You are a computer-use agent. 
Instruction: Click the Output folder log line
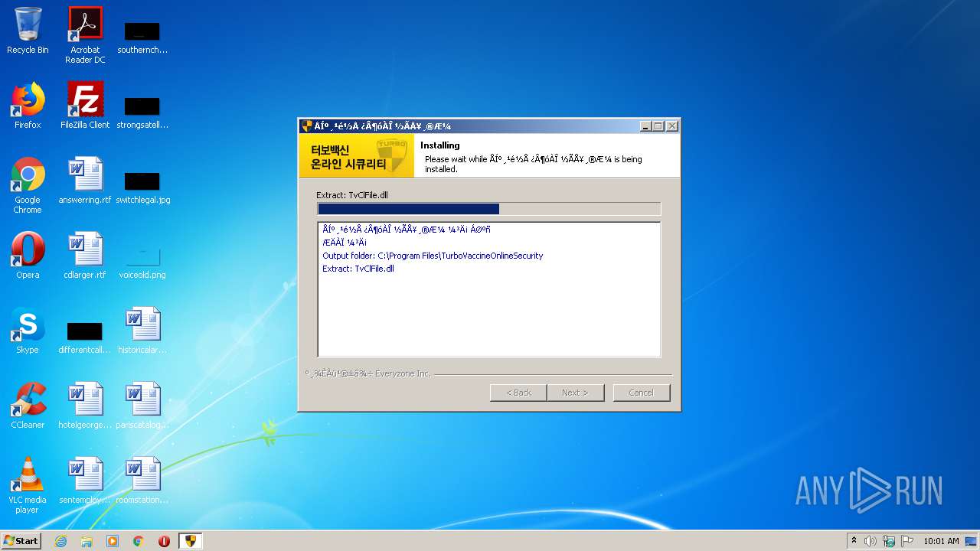click(433, 256)
